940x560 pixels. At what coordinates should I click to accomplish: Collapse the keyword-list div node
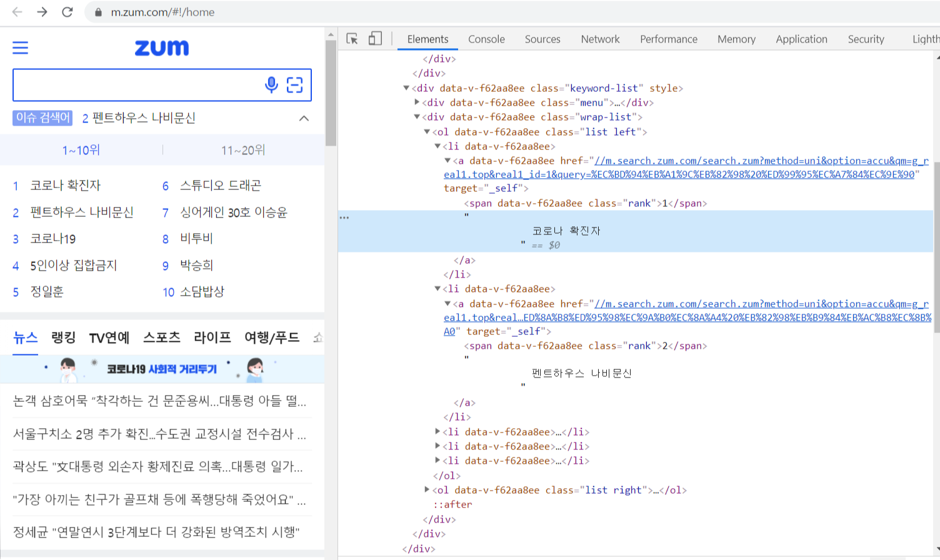(x=406, y=88)
